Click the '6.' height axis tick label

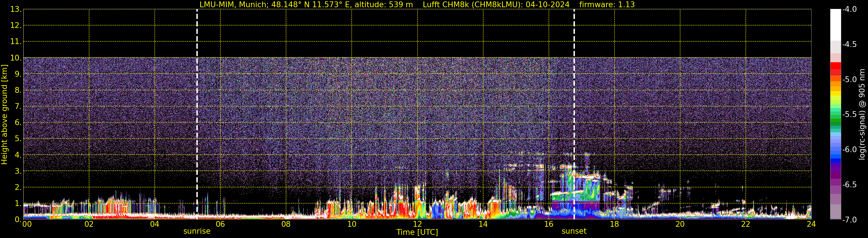[18, 123]
